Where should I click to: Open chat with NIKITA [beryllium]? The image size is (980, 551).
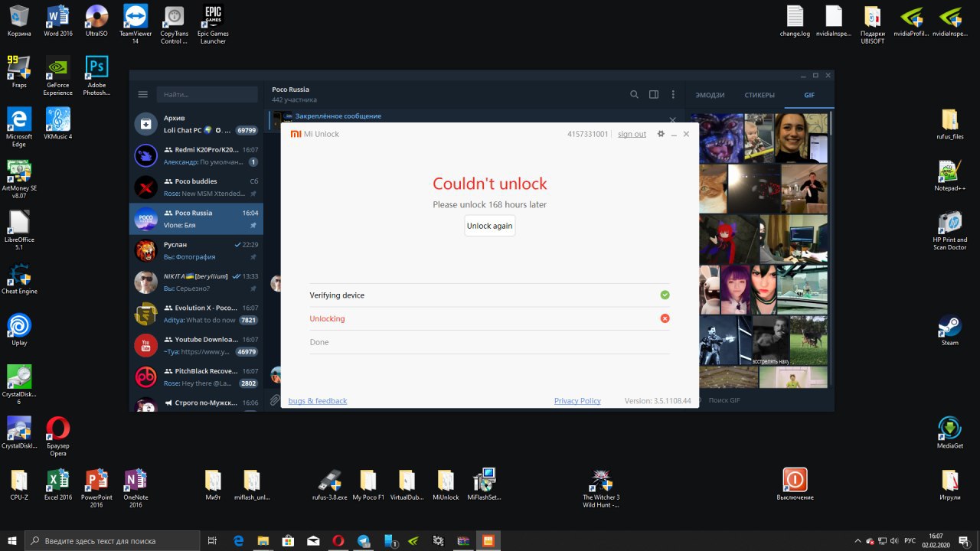[x=197, y=282]
